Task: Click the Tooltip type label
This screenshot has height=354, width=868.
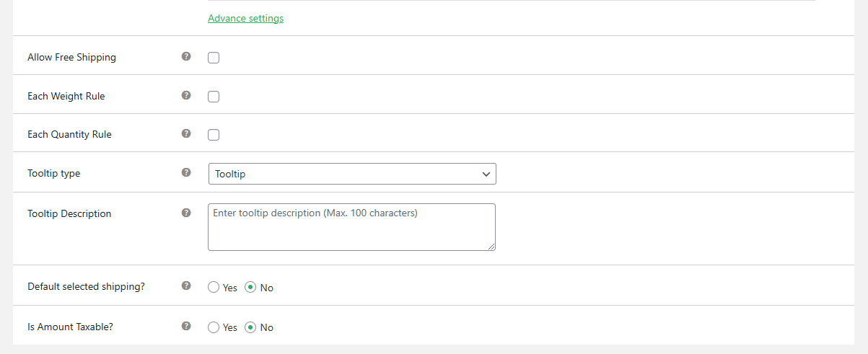Action: [x=54, y=173]
